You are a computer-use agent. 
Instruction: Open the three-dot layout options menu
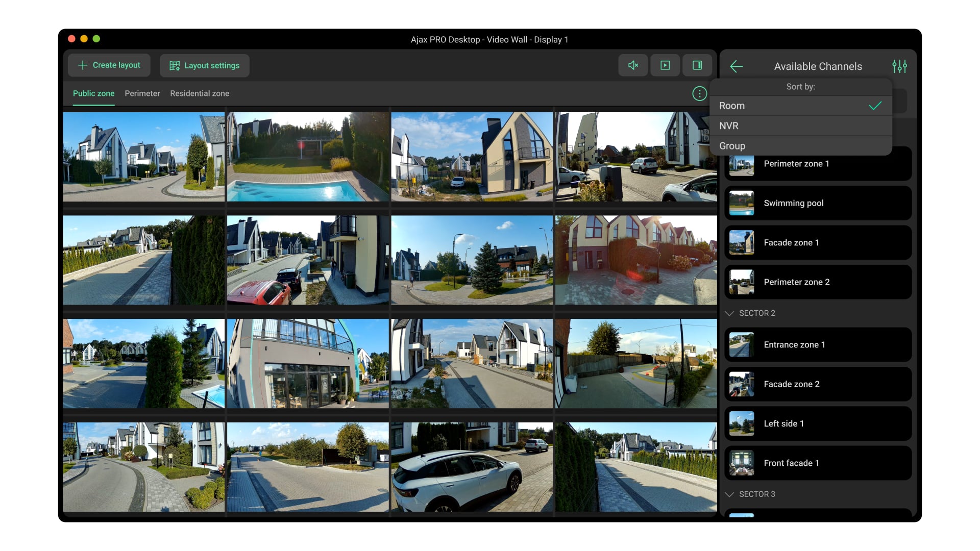click(x=699, y=93)
